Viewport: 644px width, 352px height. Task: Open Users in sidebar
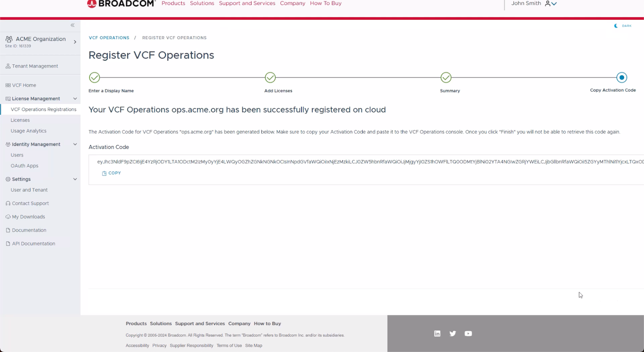click(17, 155)
